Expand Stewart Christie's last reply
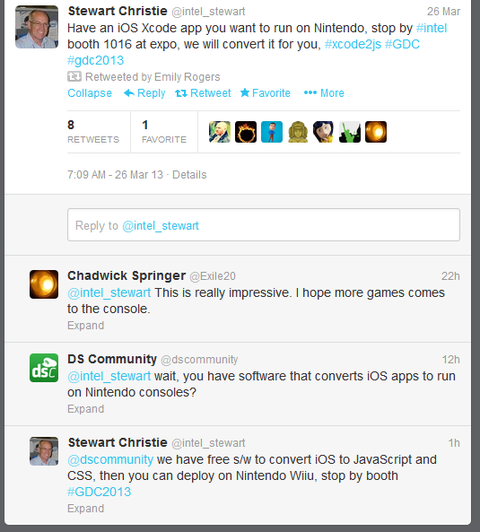 pyautogui.click(x=85, y=508)
